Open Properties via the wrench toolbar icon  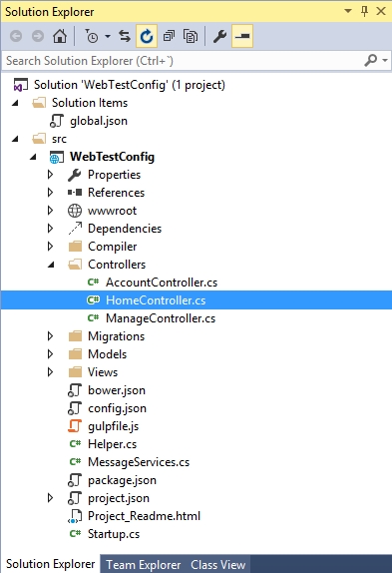(219, 36)
